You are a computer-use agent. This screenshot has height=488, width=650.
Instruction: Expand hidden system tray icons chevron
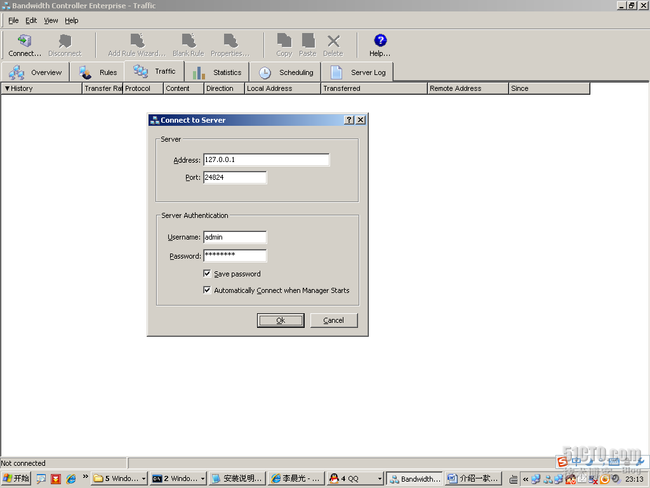[x=525, y=479]
